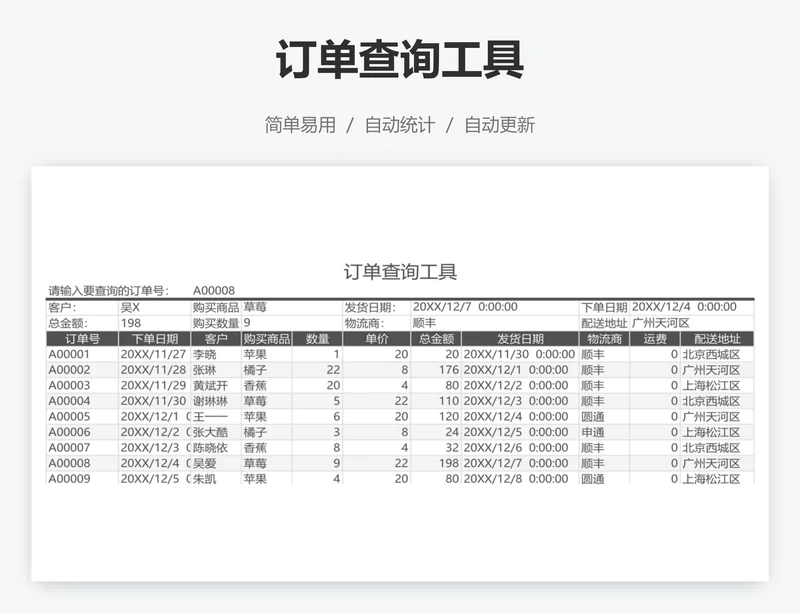Select the 发货日期 column header
The height and width of the screenshot is (613, 800).
click(x=519, y=339)
